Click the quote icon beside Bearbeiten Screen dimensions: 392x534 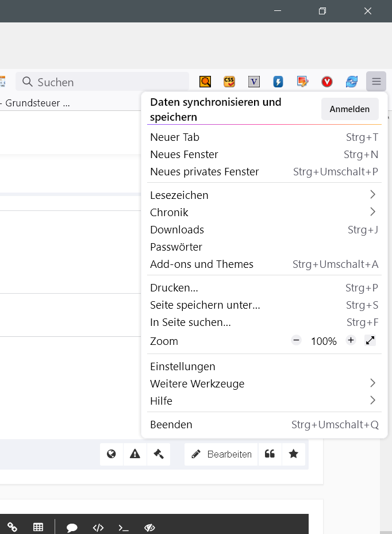tap(270, 454)
